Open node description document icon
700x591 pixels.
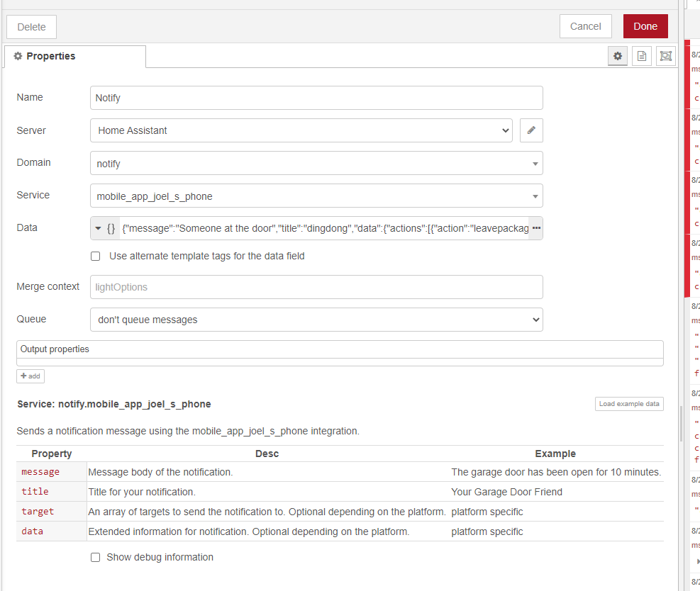(642, 56)
